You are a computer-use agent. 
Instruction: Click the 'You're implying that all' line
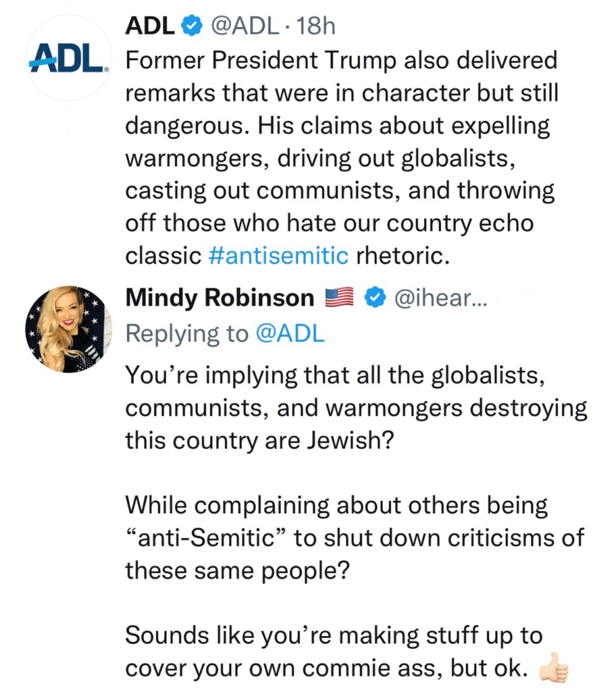click(335, 376)
